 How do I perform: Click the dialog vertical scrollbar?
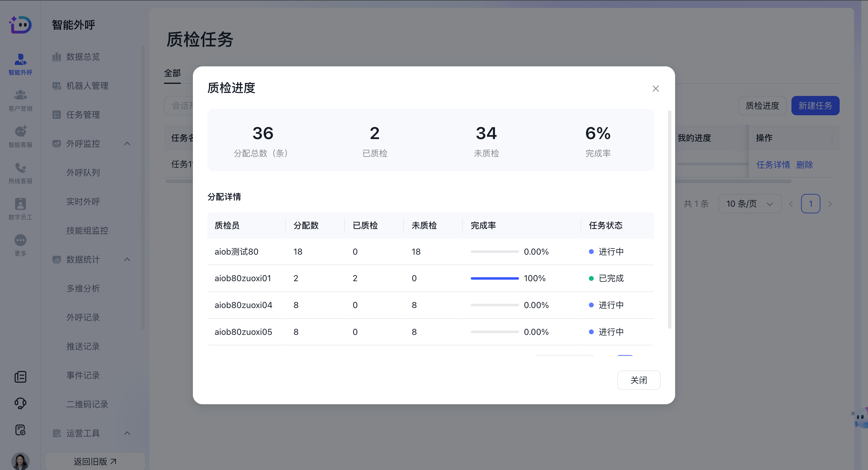pyautogui.click(x=669, y=219)
